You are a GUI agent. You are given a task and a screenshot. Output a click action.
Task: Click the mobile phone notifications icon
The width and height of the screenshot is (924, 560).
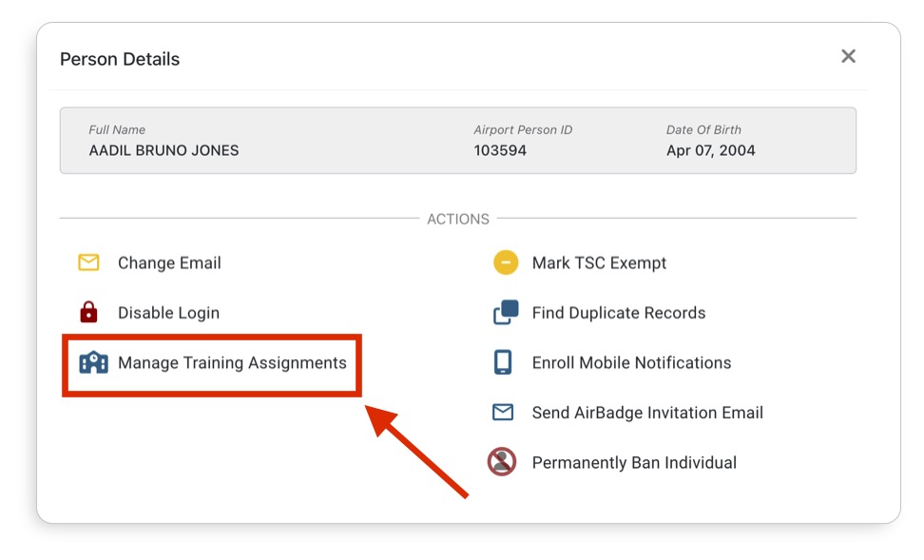pos(503,363)
